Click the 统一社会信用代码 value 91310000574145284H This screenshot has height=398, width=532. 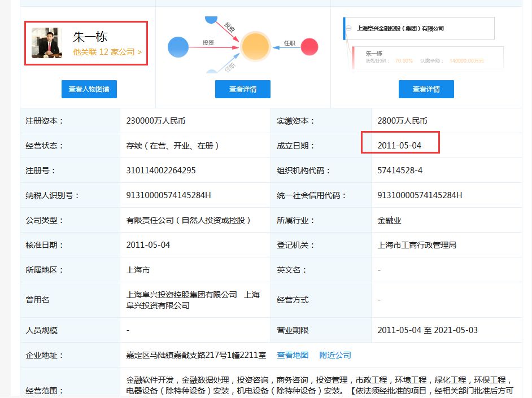point(420,195)
